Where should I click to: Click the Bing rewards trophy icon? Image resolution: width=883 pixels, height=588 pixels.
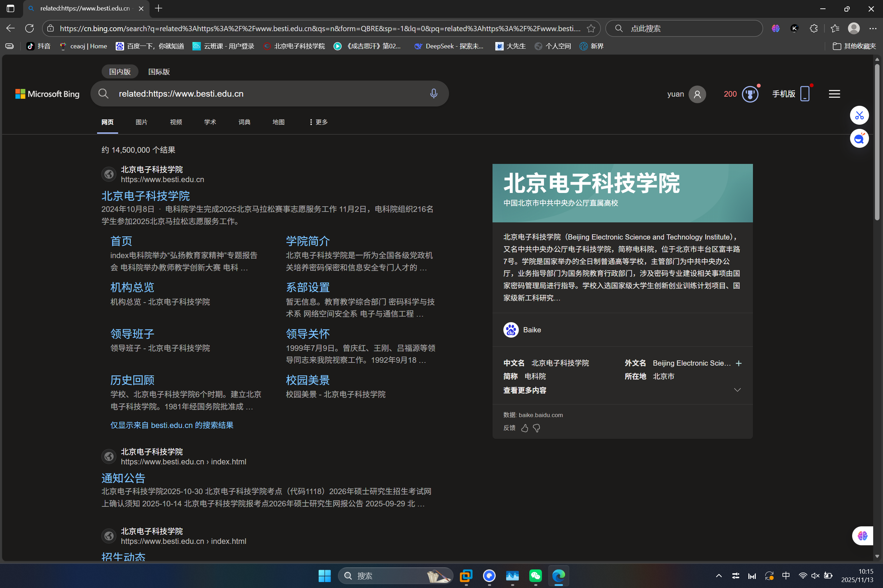pyautogui.click(x=750, y=94)
